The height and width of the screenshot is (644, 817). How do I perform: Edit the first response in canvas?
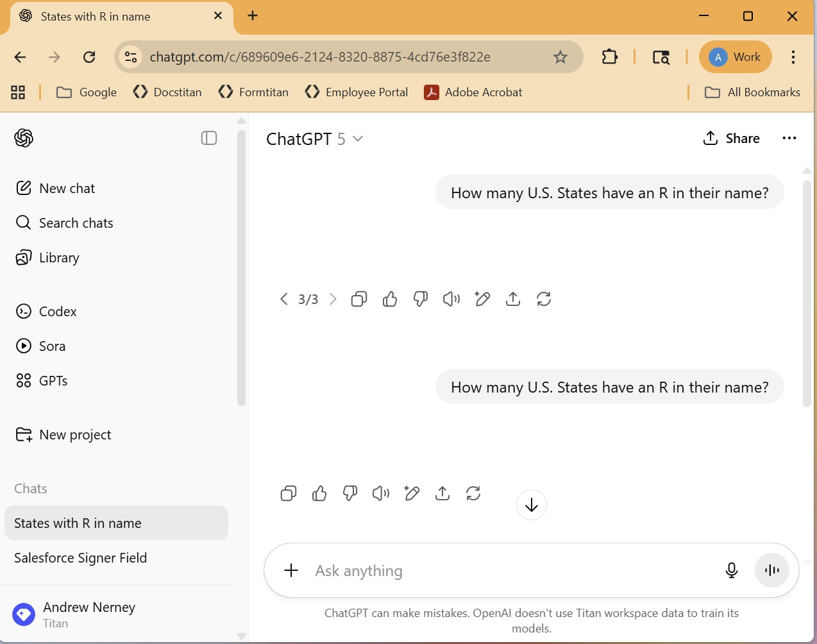coord(482,299)
